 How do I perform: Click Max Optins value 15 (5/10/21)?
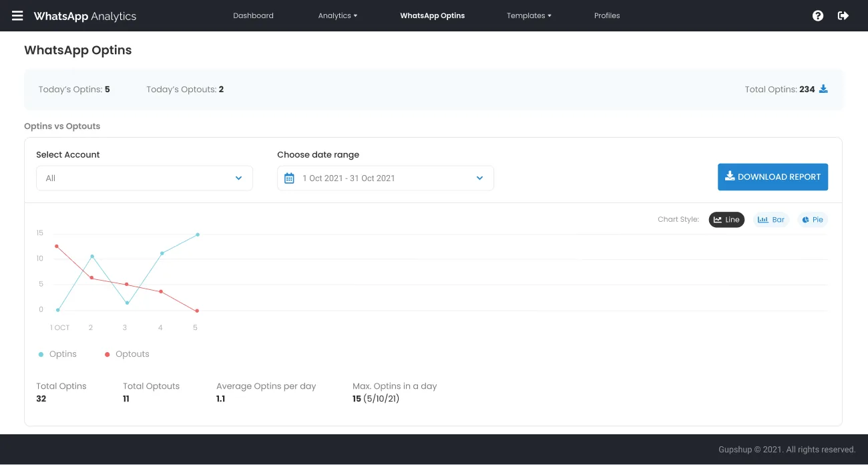[376, 399]
